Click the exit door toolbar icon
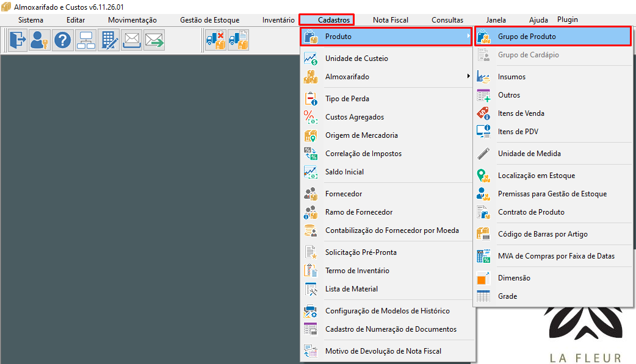The image size is (636, 364). click(x=18, y=40)
